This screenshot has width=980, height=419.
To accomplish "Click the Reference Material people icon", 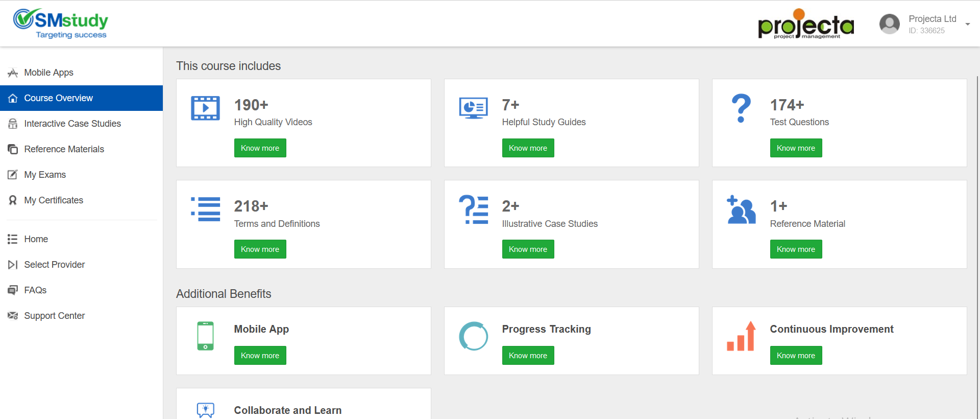I will [741, 209].
